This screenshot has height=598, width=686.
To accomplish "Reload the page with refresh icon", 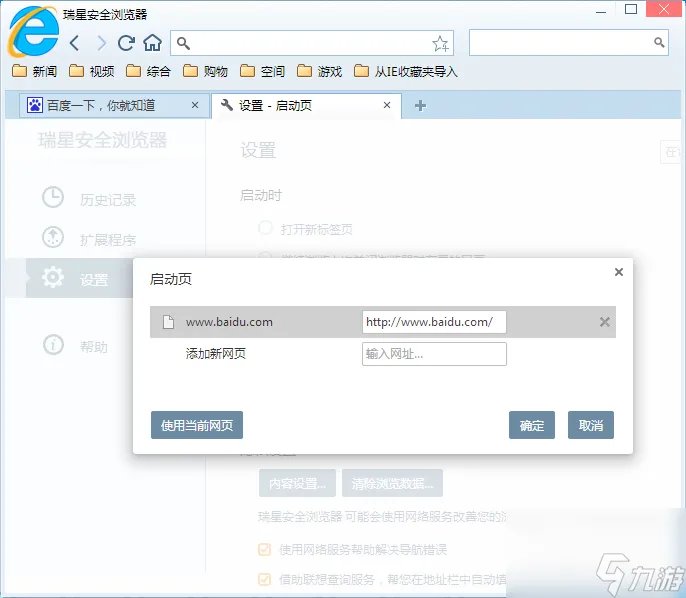I will pos(126,43).
